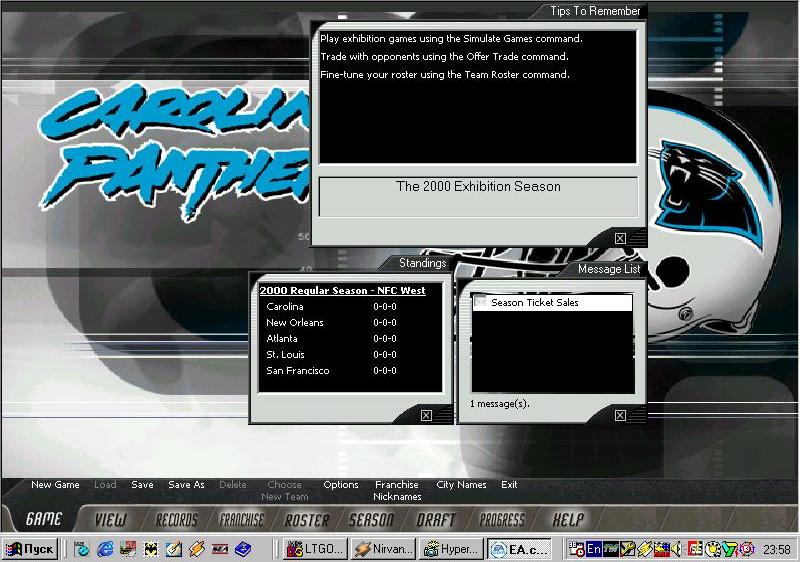Switch to the Roster tab

point(306,520)
